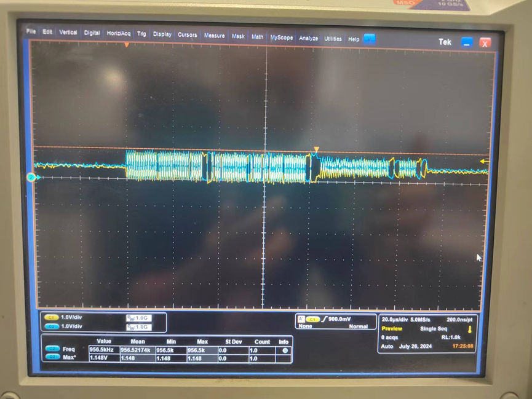Click the 900.0mV trigger level readout
This screenshot has height=399, width=532.
click(339, 319)
